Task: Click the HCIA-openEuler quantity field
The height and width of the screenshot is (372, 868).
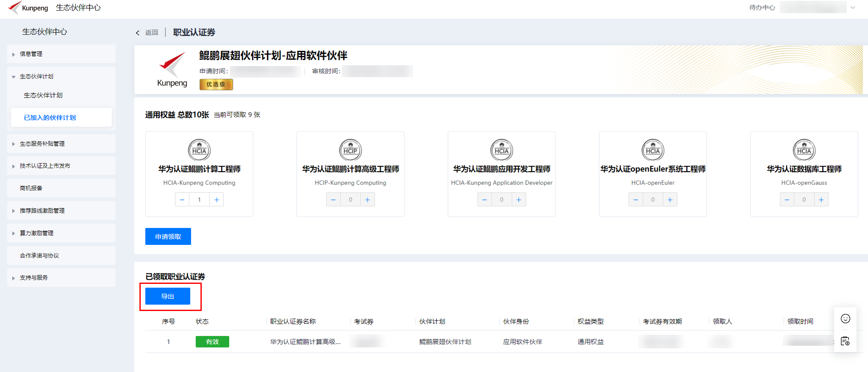Action: pos(653,200)
